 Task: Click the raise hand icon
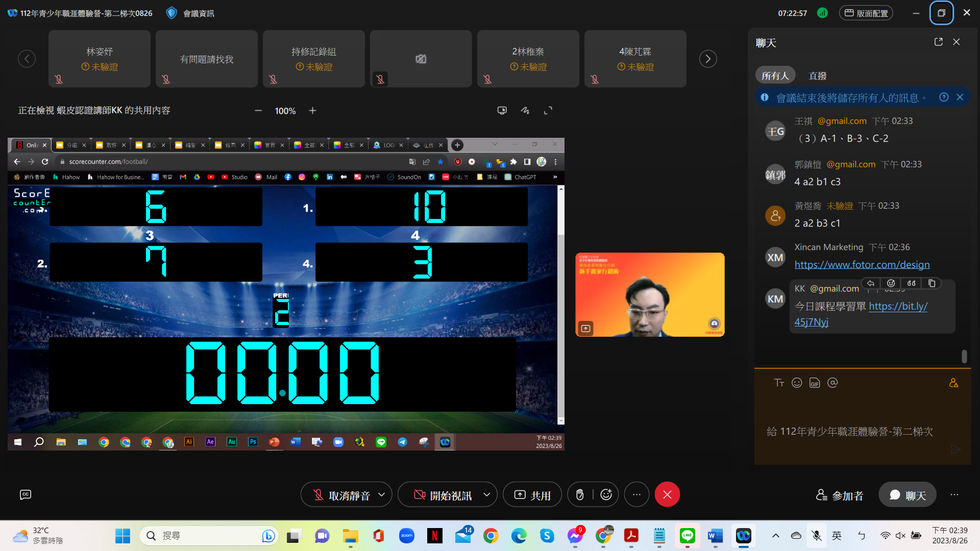tap(580, 494)
